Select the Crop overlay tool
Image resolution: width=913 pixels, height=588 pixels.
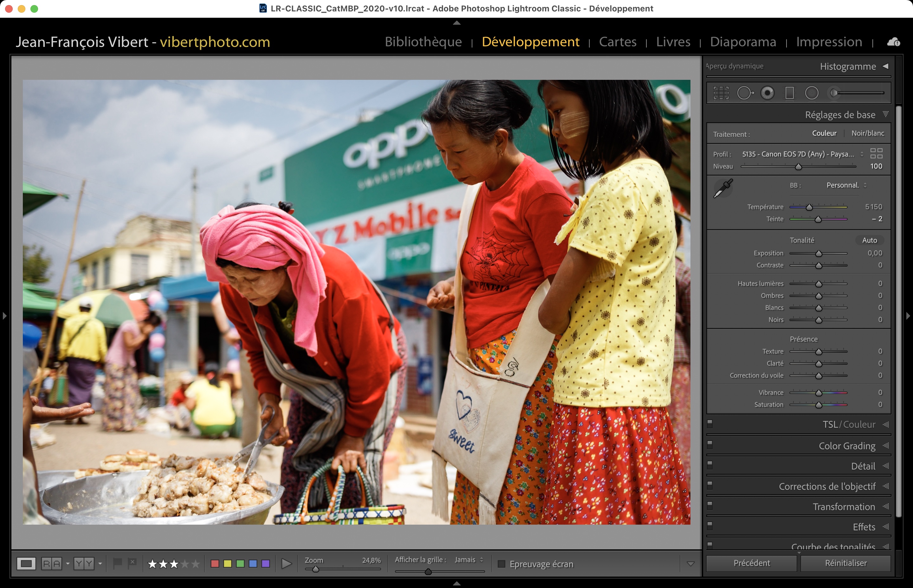click(x=721, y=93)
